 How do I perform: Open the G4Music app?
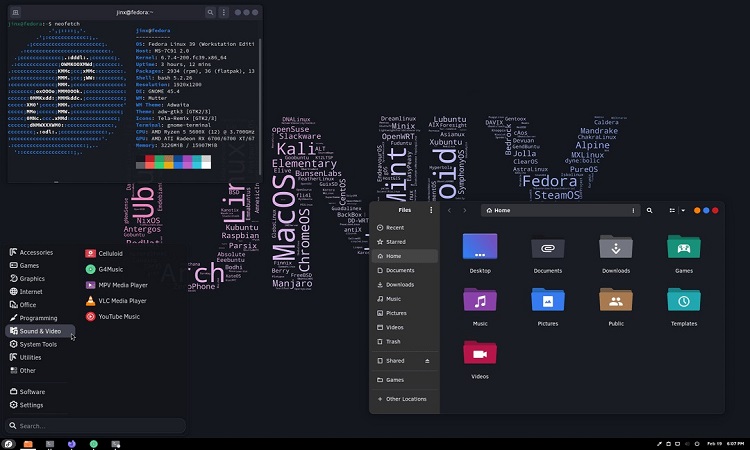tap(110, 269)
